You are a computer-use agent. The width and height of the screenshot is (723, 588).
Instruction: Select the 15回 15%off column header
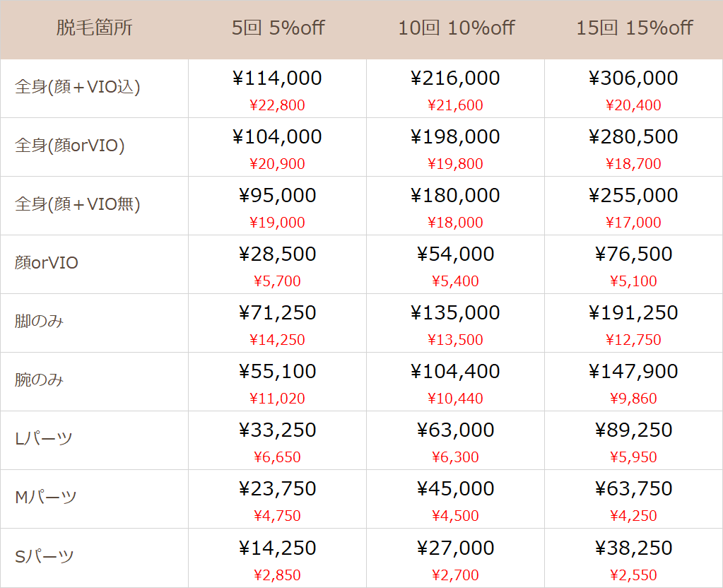(x=634, y=28)
